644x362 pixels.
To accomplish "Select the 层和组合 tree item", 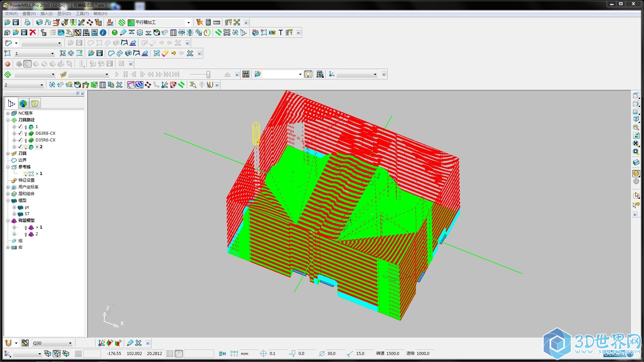I will click(x=26, y=194).
